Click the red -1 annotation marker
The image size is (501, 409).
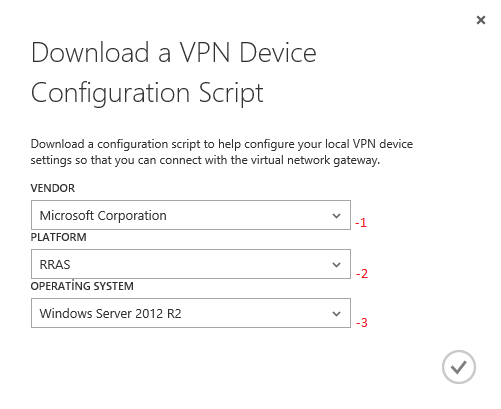(361, 223)
